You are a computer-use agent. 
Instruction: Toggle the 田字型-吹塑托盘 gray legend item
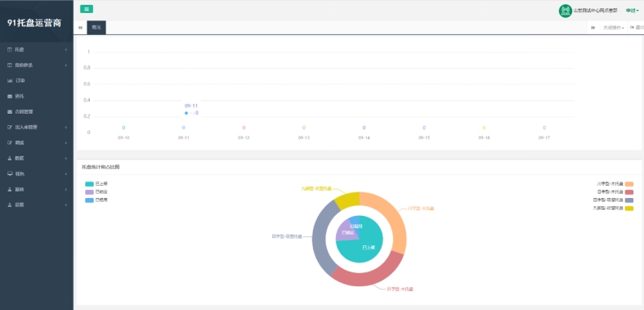tap(613, 200)
